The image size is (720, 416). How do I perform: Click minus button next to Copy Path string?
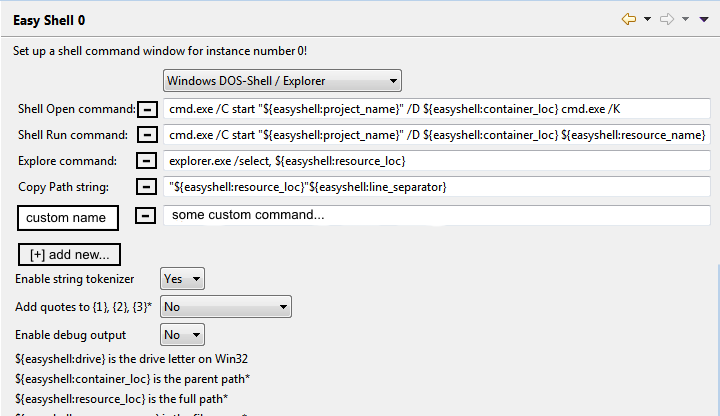(x=146, y=187)
